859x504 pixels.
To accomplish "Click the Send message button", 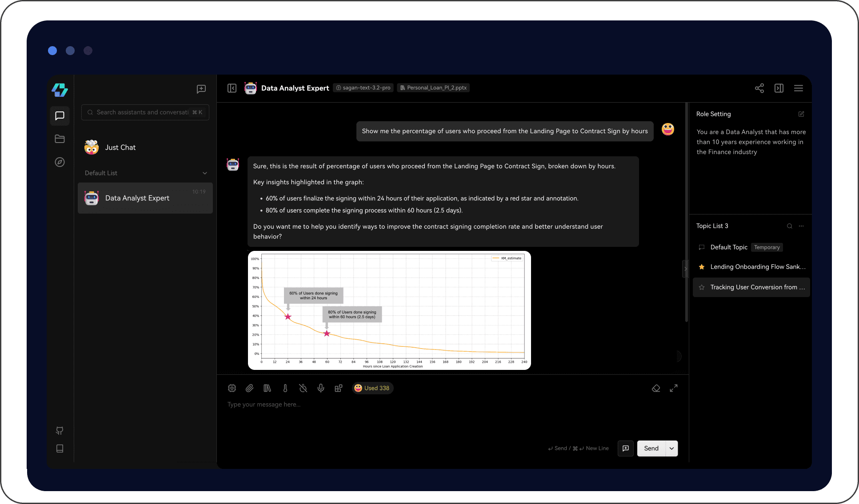I will [x=651, y=448].
